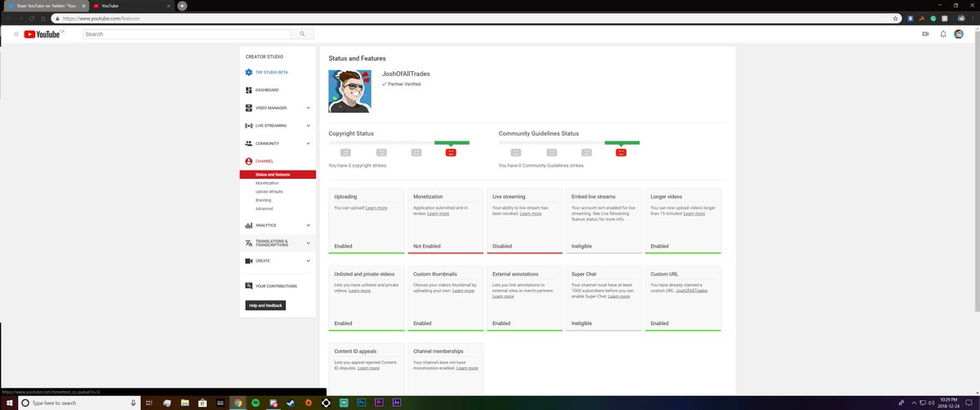
Task: Open Advanced in Channel menu
Action: (x=264, y=208)
